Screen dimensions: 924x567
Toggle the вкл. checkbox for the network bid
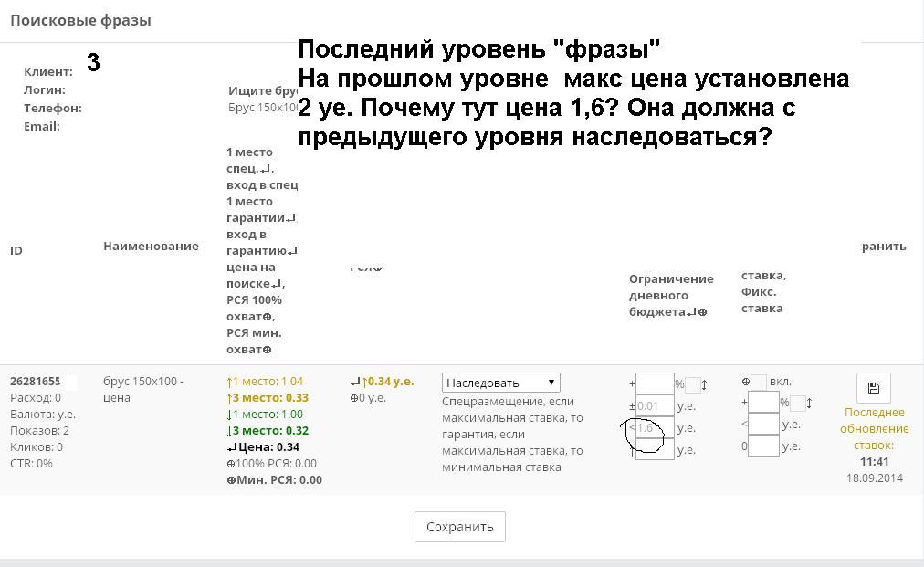click(758, 382)
